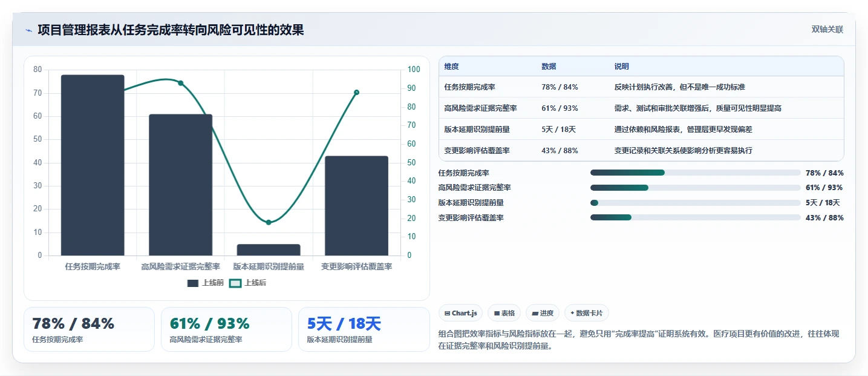The height and width of the screenshot is (376, 868).
Task: Click table cell 61% / 93%
Action: [560, 108]
